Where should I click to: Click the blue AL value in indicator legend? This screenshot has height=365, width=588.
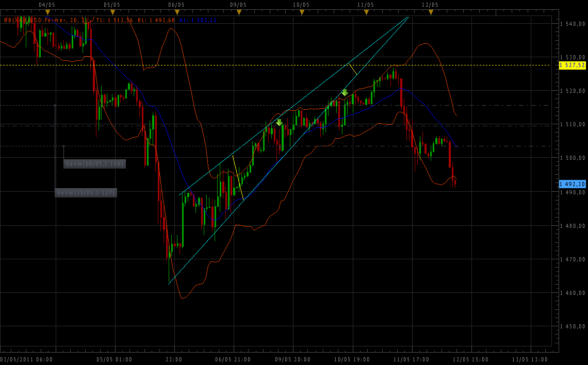(x=197, y=21)
